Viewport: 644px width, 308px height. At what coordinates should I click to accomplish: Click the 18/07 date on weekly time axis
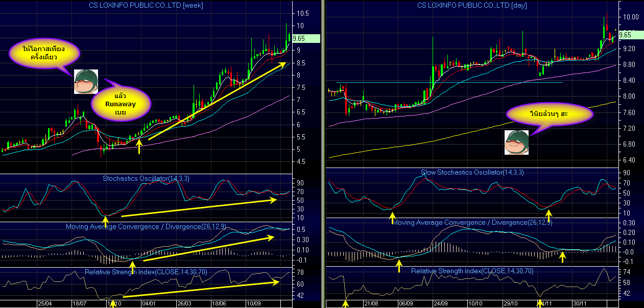80,303
